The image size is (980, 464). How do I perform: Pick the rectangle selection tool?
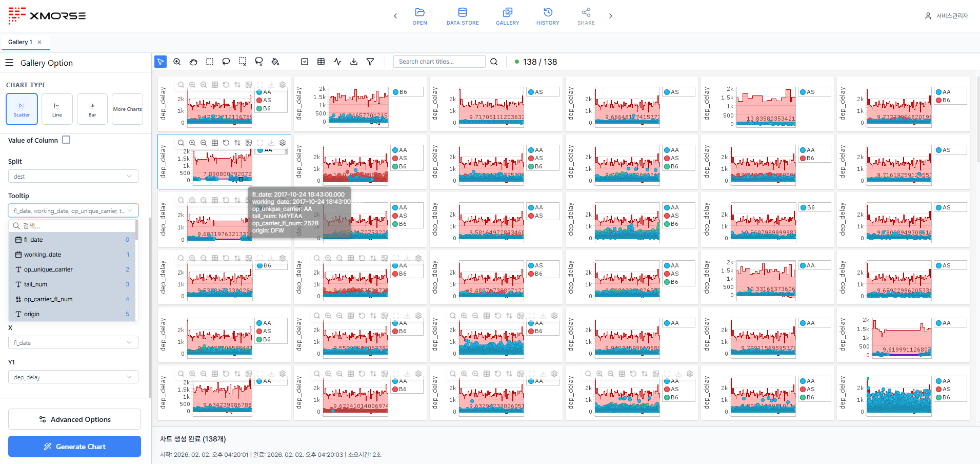210,62
